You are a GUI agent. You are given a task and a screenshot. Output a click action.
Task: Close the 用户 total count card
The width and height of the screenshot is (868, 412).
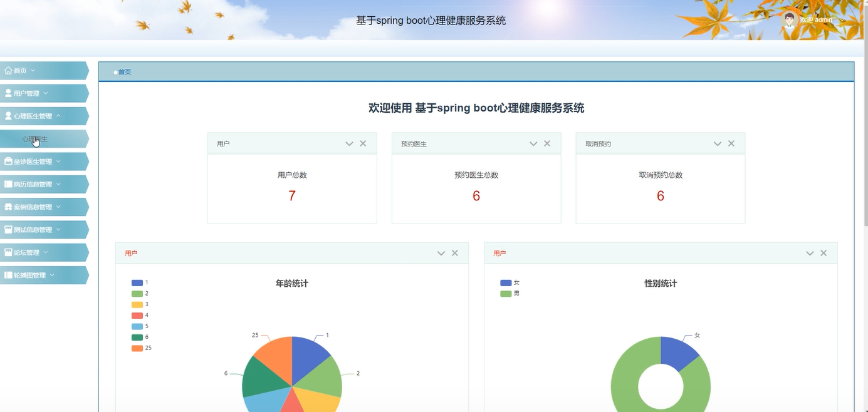click(363, 143)
